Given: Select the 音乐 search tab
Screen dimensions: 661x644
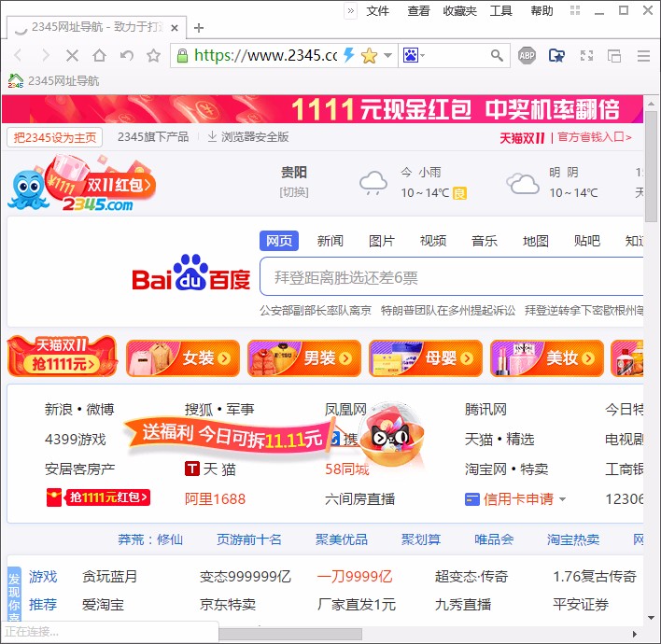Looking at the screenshot, I should click(x=485, y=241).
